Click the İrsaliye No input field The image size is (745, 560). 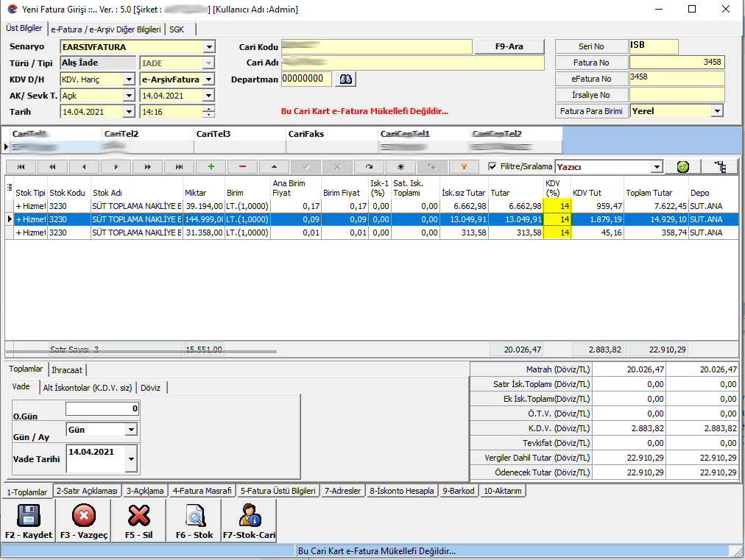(677, 95)
